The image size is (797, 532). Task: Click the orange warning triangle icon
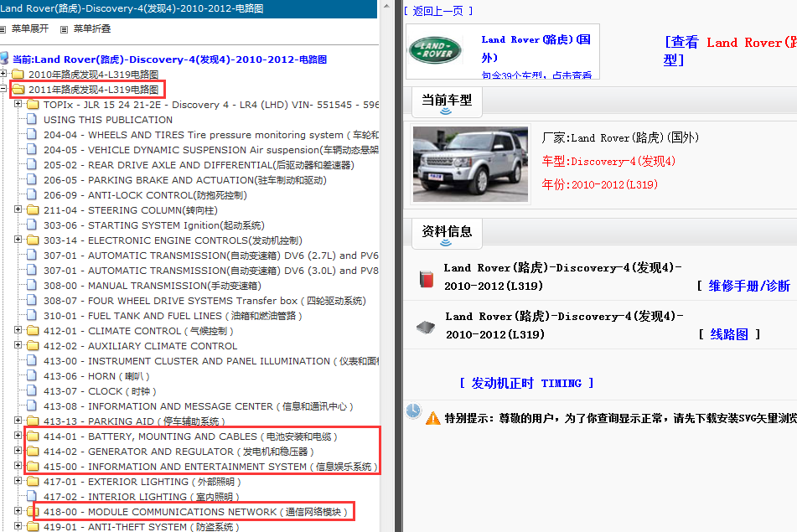[x=432, y=419]
